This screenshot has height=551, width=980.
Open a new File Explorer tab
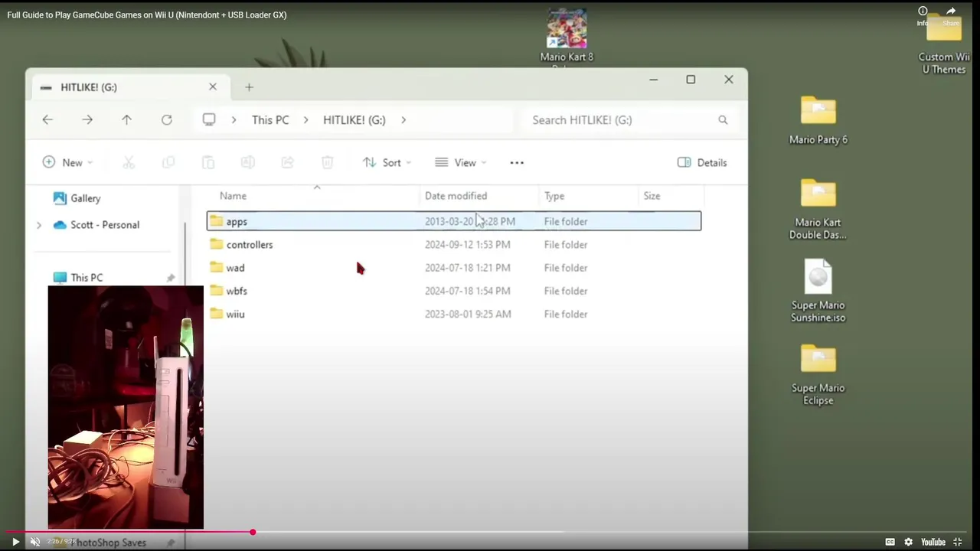click(x=249, y=87)
